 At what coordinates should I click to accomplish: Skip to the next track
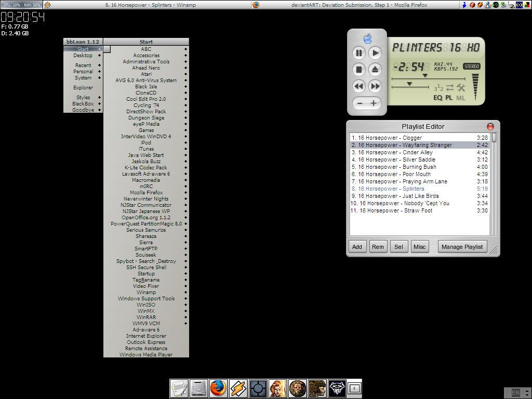pyautogui.click(x=375, y=86)
